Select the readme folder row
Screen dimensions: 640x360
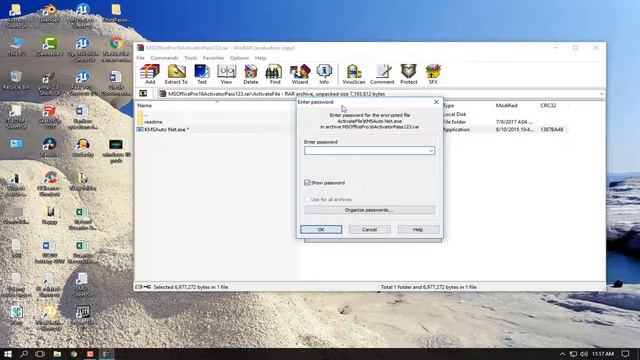[x=153, y=122]
